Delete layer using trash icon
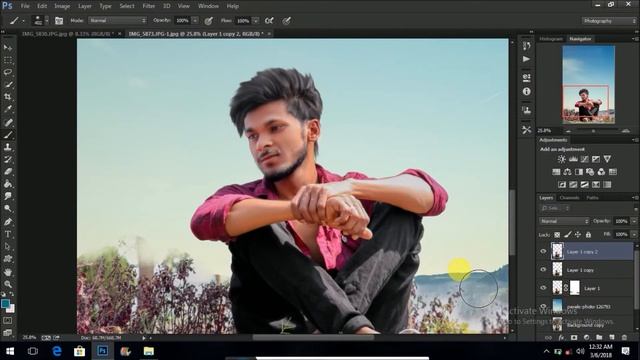The image size is (640, 360). [x=624, y=338]
